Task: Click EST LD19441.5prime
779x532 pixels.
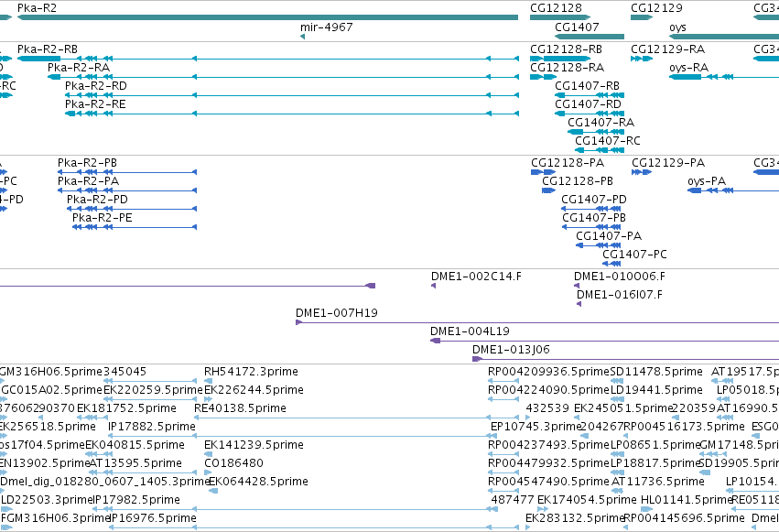Action: point(656,390)
